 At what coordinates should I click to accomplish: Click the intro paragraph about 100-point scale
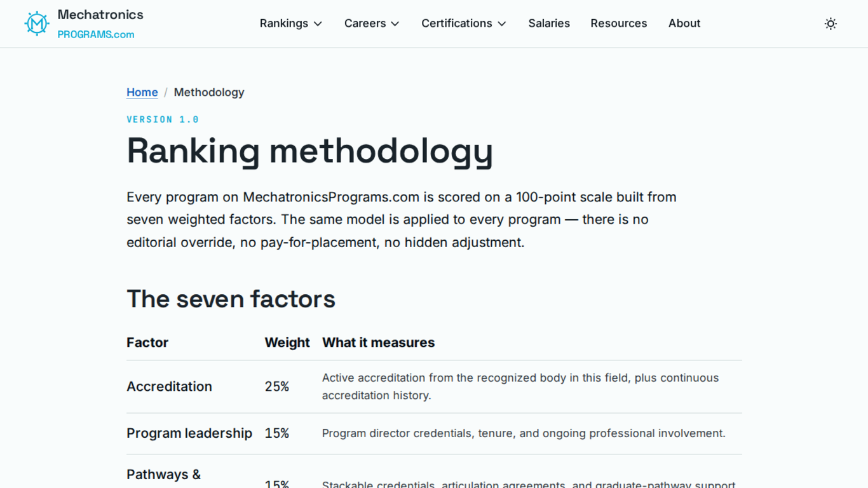(x=402, y=219)
